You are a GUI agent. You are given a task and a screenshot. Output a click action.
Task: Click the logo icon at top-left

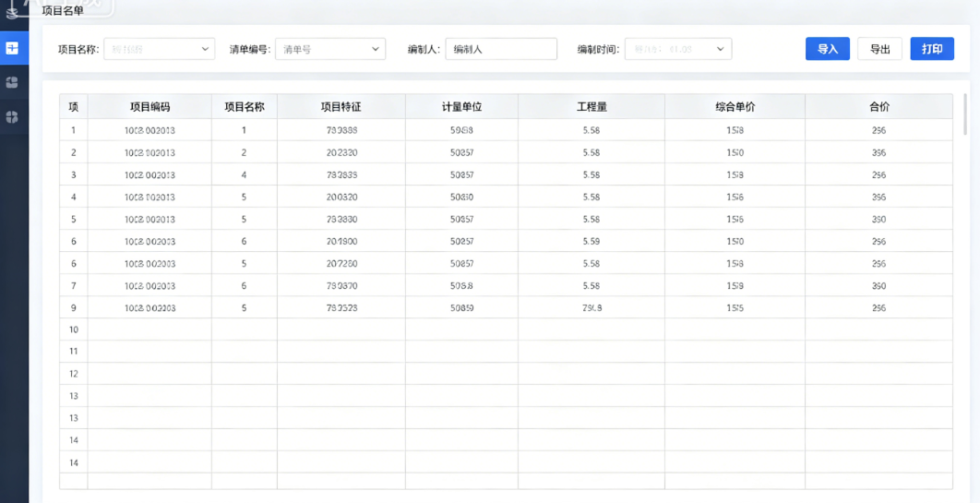pyautogui.click(x=12, y=8)
